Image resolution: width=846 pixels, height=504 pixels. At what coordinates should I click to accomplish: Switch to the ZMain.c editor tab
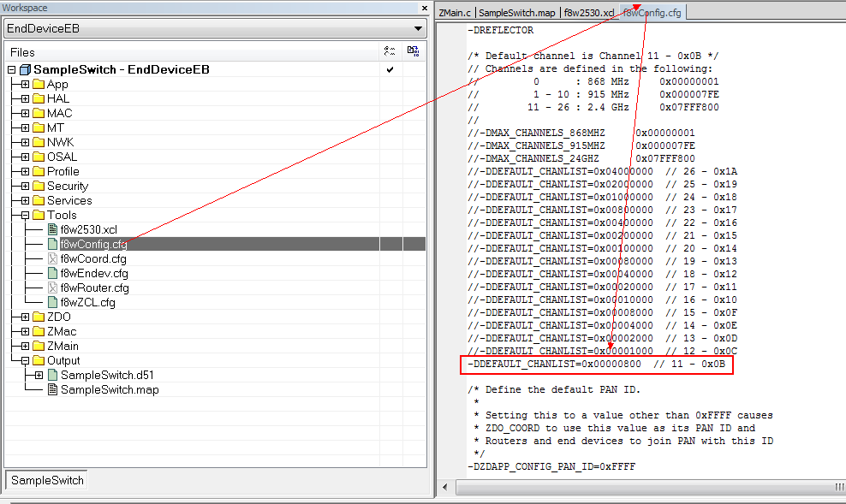[455, 13]
